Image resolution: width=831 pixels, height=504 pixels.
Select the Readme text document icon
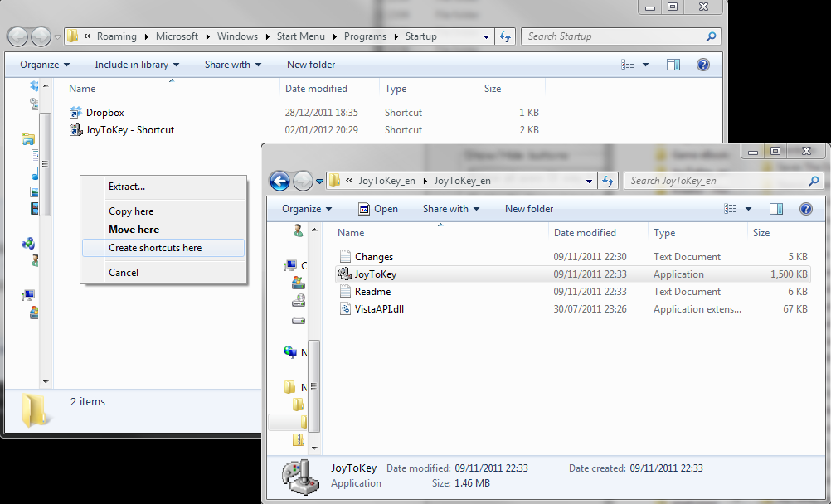click(345, 292)
